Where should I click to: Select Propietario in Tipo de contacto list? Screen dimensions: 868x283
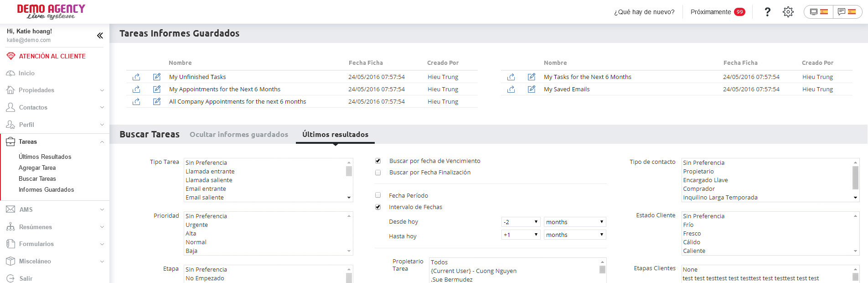tap(698, 171)
